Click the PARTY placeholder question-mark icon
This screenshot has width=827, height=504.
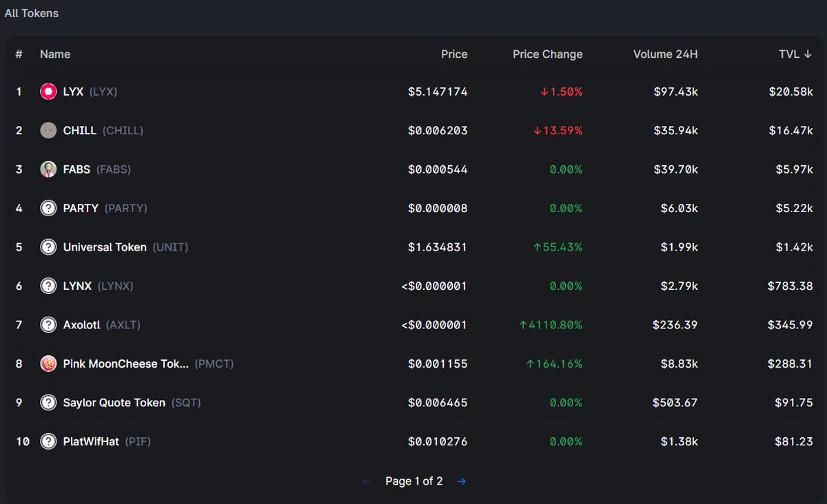point(48,208)
